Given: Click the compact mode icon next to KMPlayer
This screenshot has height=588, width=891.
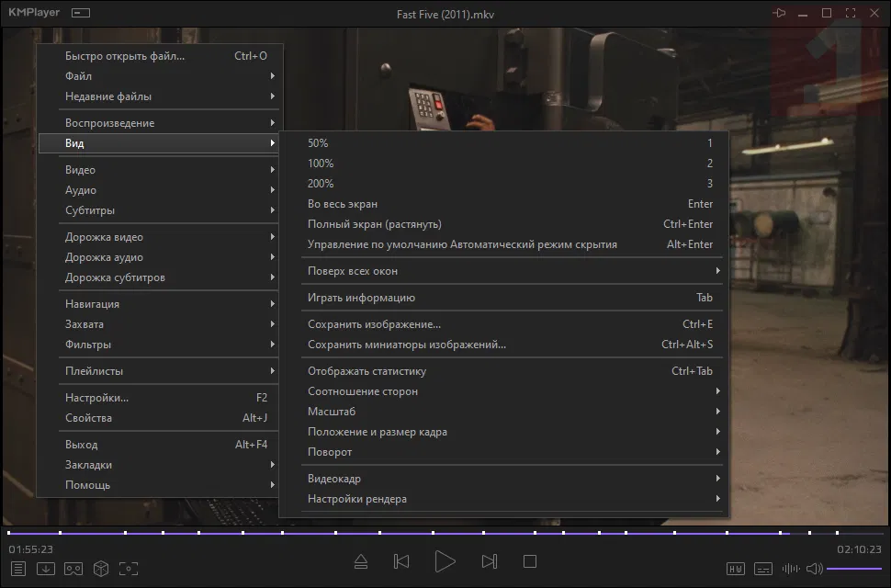Looking at the screenshot, I should coord(81,13).
